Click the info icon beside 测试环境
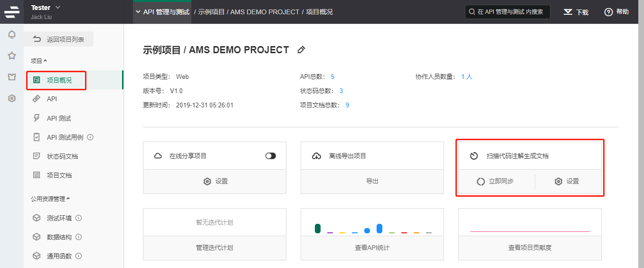644x268 pixels. coord(79,218)
